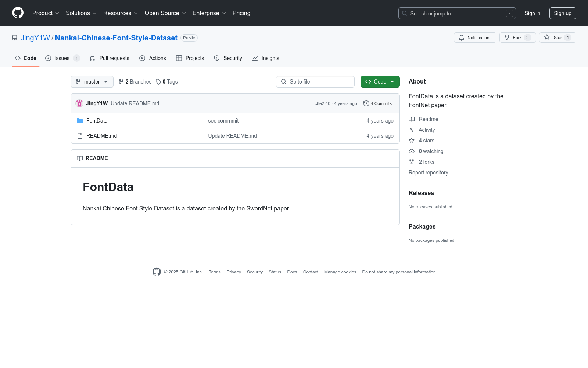Viewport: 588px width, 368px height.
Task: Open the Projects tab
Action: point(190,58)
